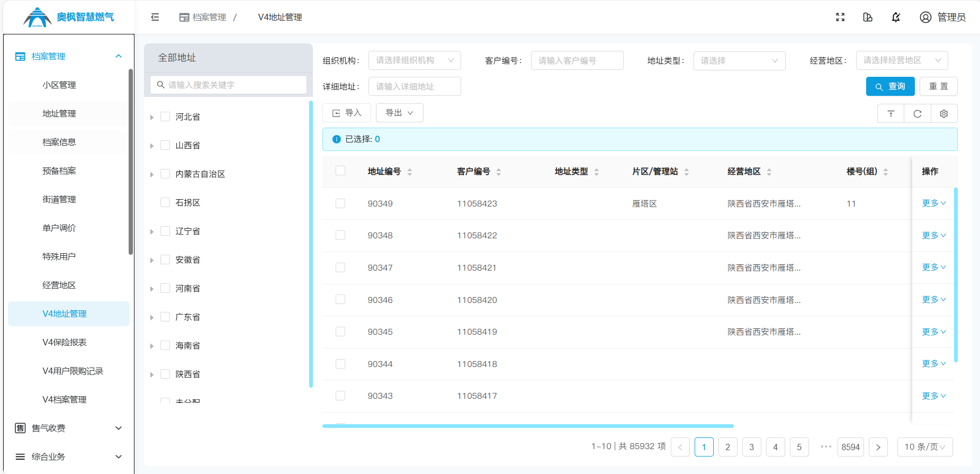Go to last page 8594
Screen dimensions: 980x474
click(851, 447)
